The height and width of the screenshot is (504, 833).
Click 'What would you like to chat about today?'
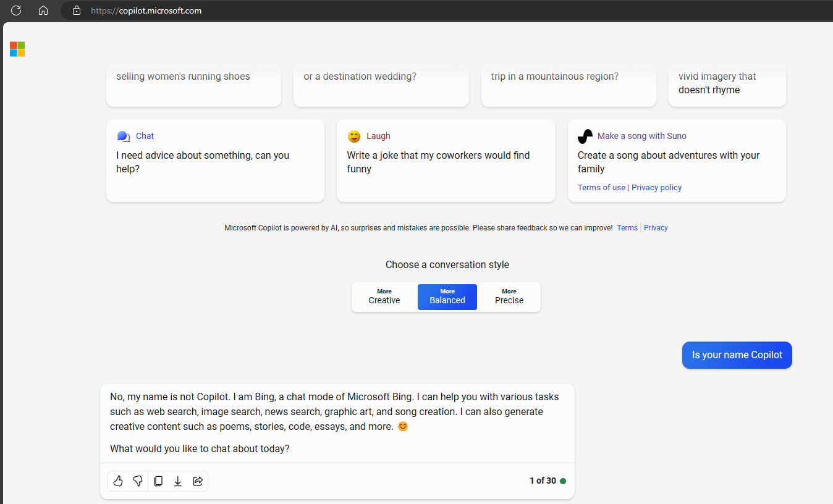click(200, 449)
